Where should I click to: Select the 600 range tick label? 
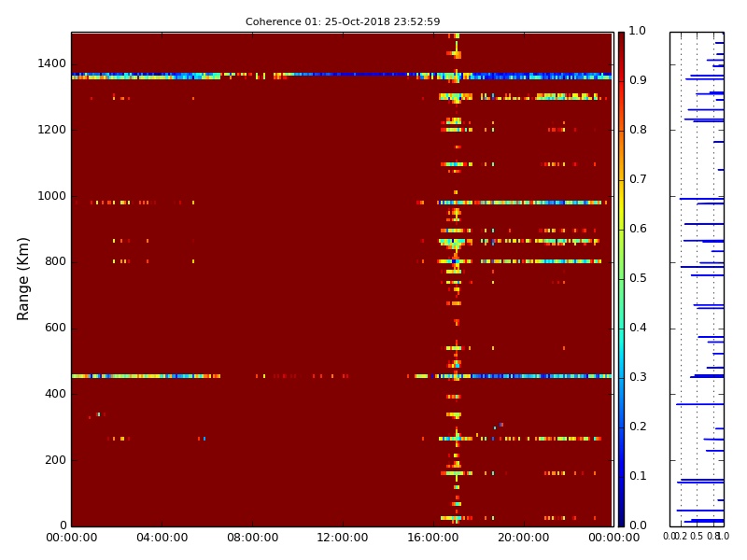pos(56,328)
